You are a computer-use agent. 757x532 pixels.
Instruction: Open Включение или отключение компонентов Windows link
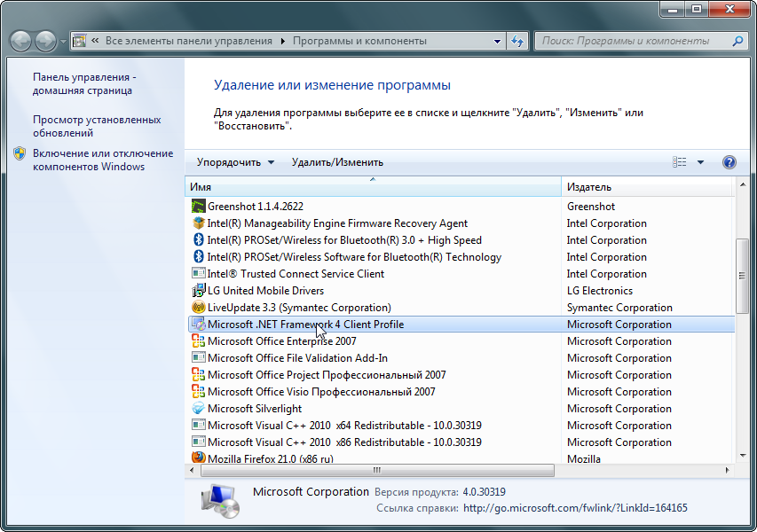(103, 160)
